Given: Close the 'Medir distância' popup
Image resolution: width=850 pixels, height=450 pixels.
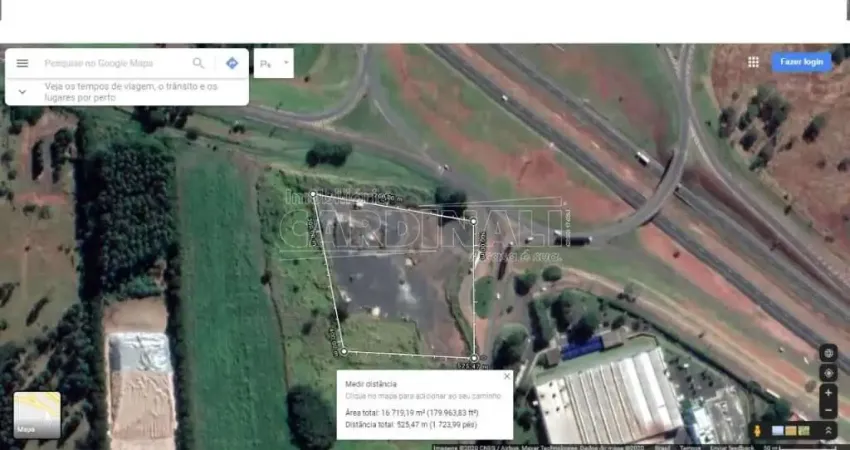Looking at the screenshot, I should [506, 377].
